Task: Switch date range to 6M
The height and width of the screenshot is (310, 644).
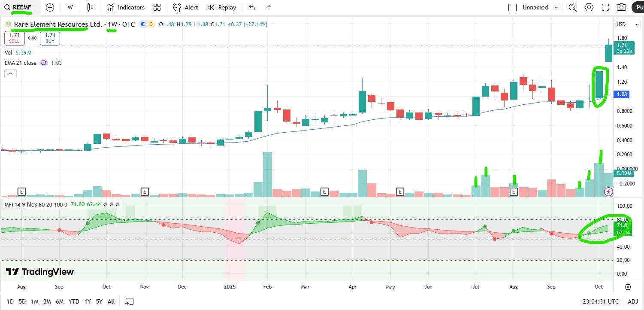Action: [60, 301]
